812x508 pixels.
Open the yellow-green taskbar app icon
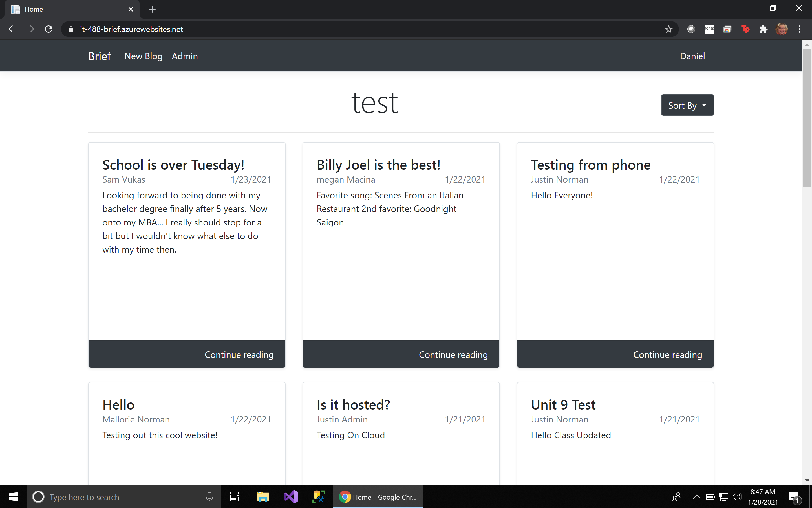318,497
